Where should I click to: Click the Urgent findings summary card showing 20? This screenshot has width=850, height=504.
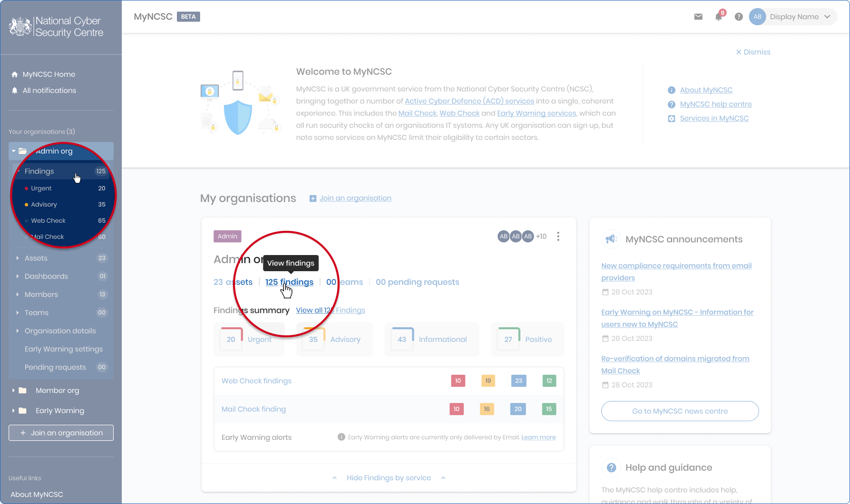[249, 339]
